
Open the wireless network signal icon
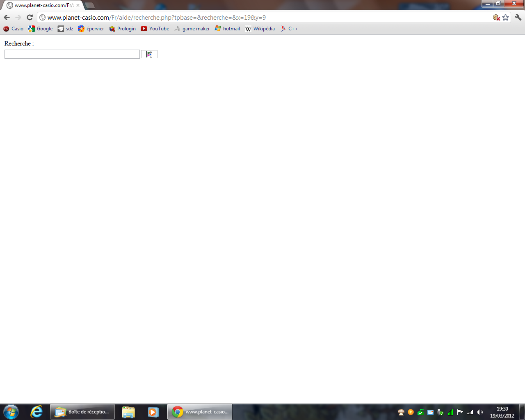pyautogui.click(x=470, y=412)
